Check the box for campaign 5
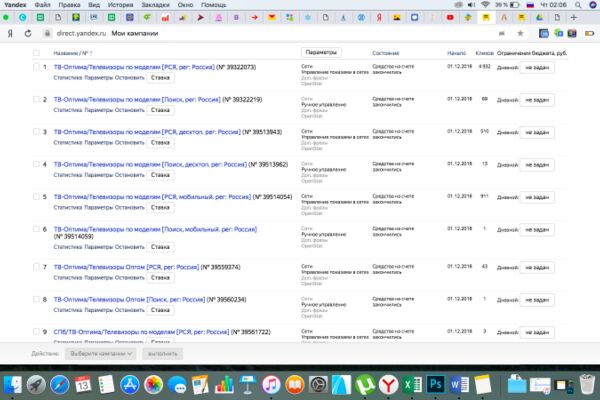 (x=36, y=196)
